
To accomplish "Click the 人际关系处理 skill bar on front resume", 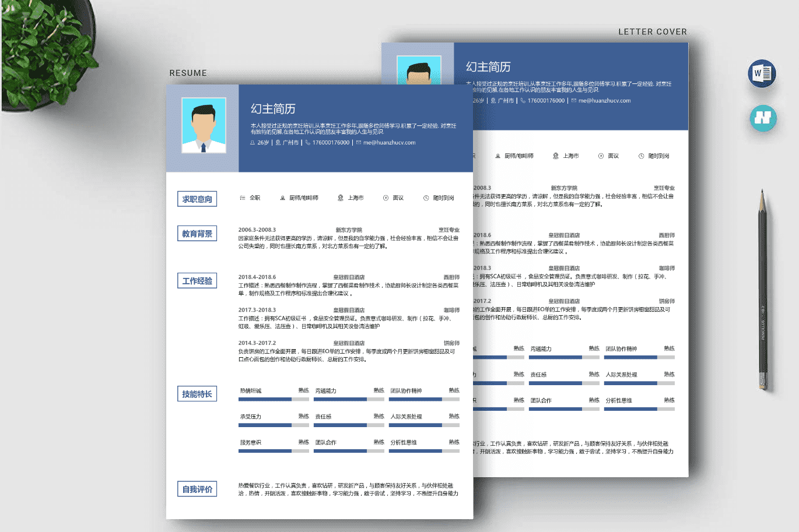I will [x=424, y=425].
